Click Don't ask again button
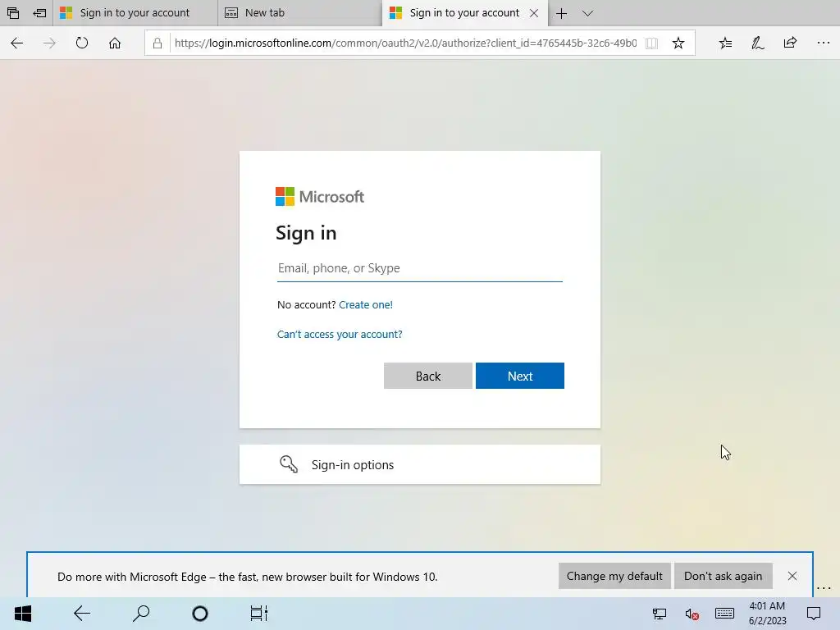Screen dimensions: 840x630 pyautogui.click(x=724, y=576)
